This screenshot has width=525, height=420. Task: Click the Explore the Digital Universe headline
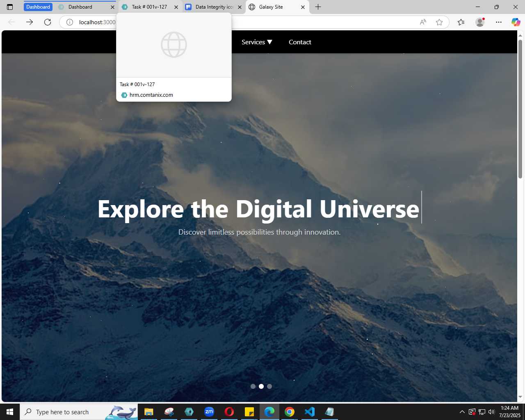tap(258, 209)
